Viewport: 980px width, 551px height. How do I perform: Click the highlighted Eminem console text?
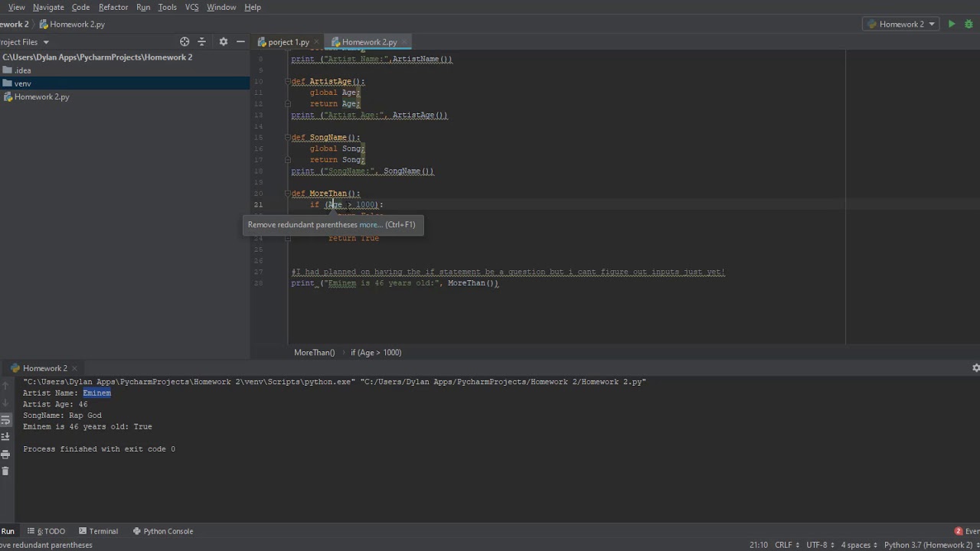click(x=97, y=393)
